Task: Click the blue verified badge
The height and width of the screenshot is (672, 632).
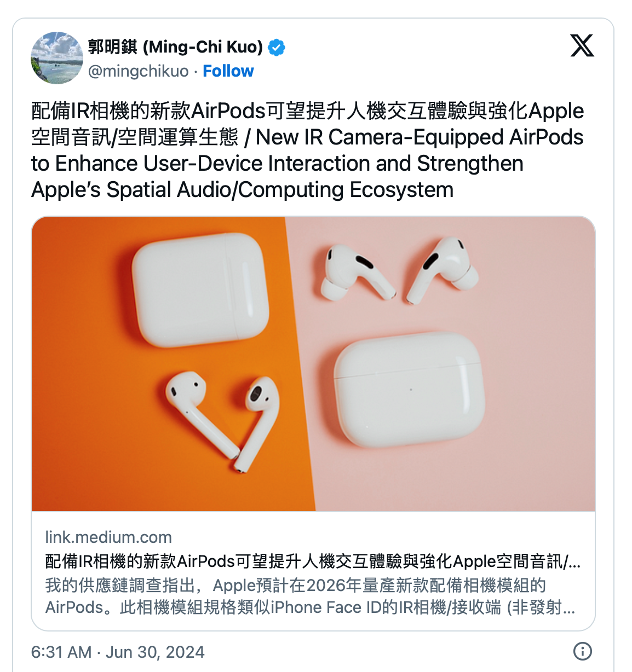Action: 277,48
